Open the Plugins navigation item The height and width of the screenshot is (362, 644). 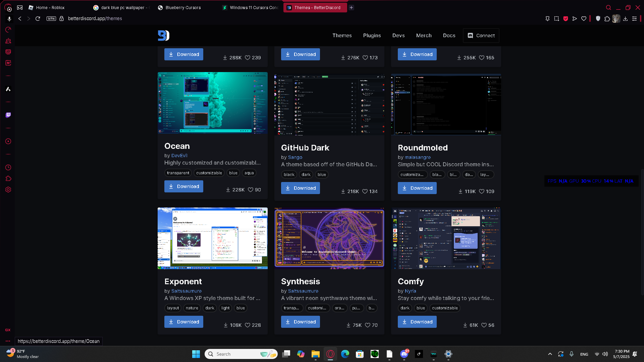[372, 36]
